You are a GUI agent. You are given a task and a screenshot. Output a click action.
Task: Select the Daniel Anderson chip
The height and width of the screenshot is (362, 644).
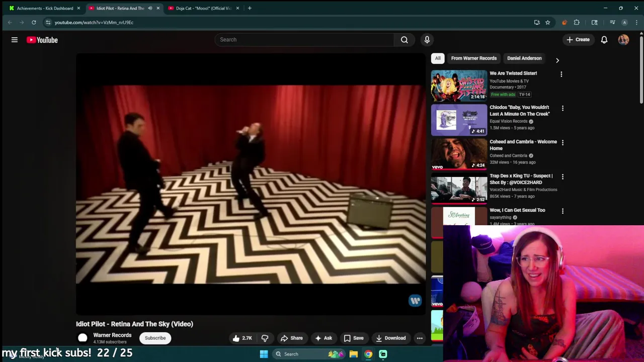[x=524, y=58]
